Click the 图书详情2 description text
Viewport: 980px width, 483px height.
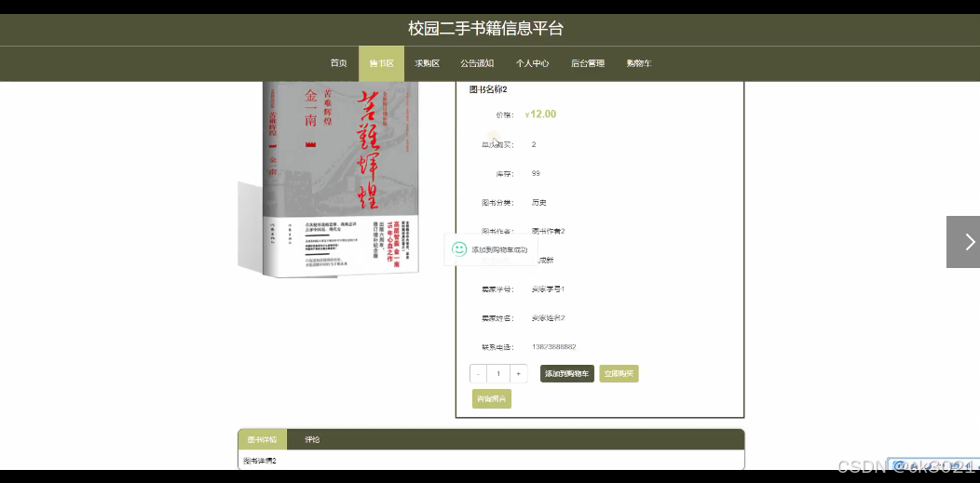coord(259,461)
